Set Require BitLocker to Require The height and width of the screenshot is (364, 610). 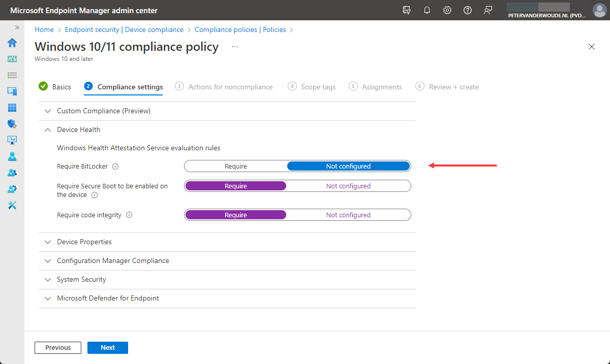235,166
